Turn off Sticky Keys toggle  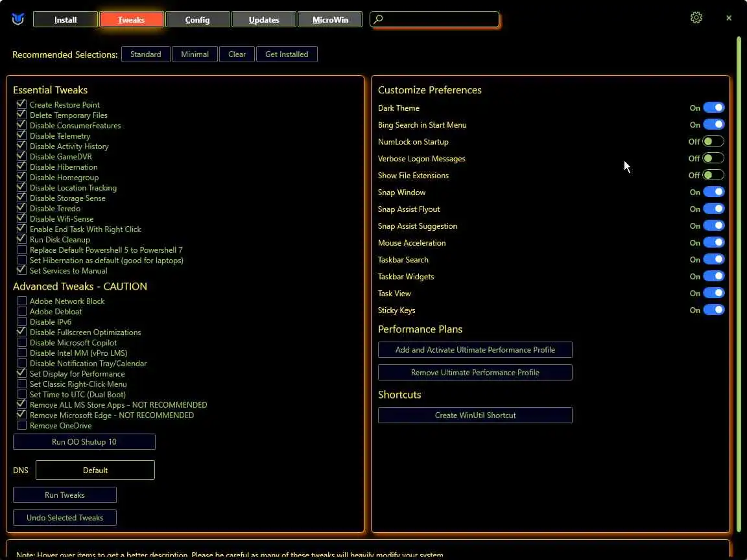point(714,310)
